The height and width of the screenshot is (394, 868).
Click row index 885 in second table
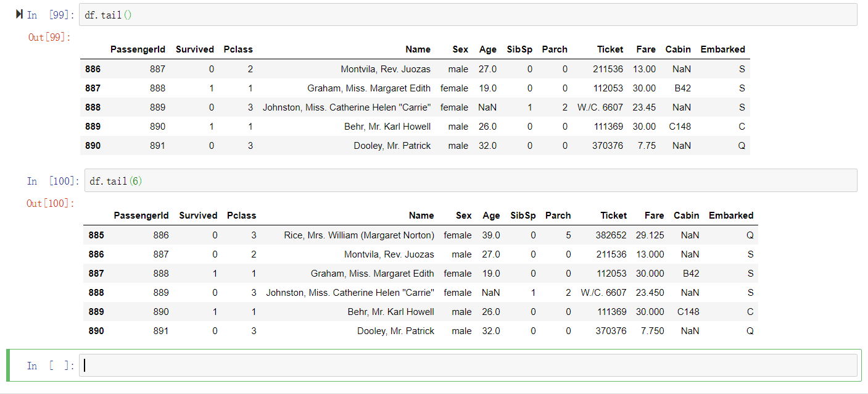point(96,235)
